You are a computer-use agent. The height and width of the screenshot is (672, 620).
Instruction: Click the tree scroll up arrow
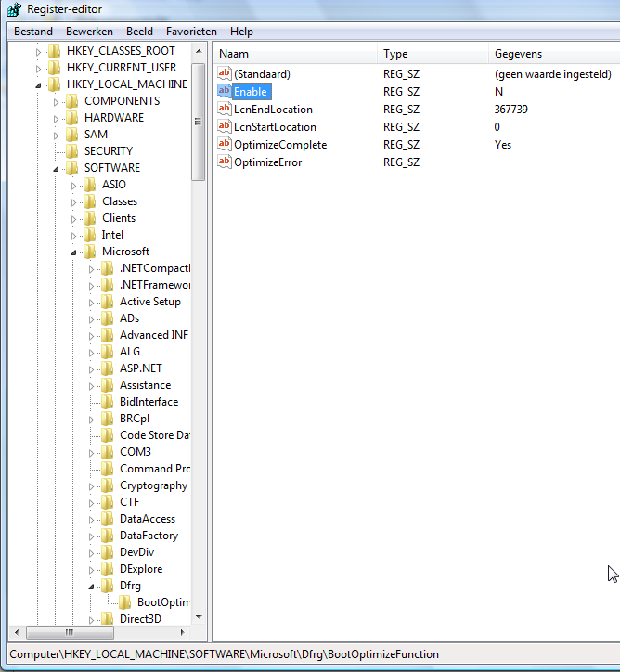pyautogui.click(x=199, y=51)
